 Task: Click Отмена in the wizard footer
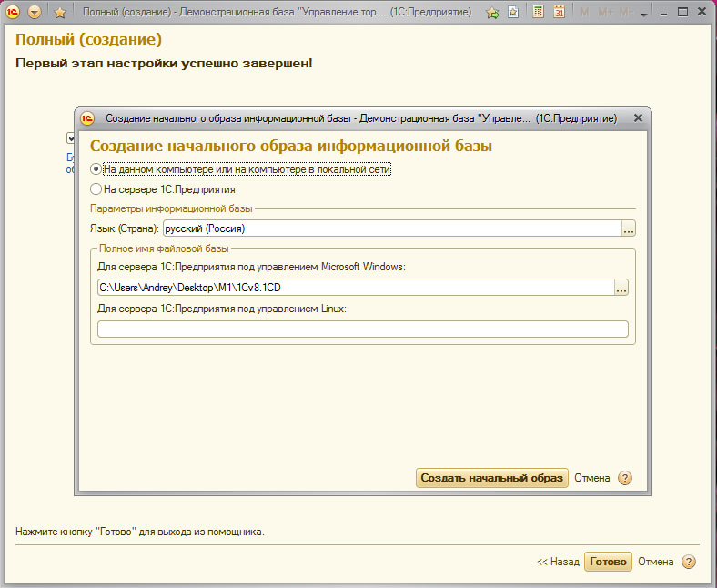tap(655, 562)
